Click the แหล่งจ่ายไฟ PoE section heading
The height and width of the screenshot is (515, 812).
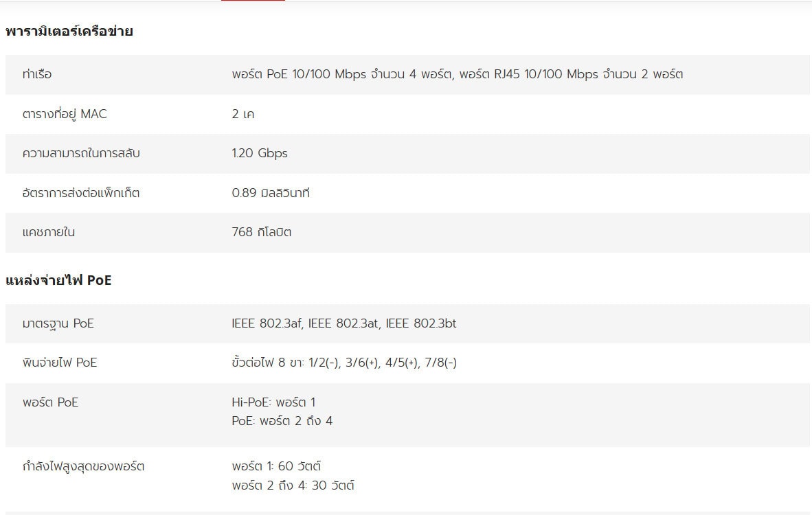[x=58, y=280]
